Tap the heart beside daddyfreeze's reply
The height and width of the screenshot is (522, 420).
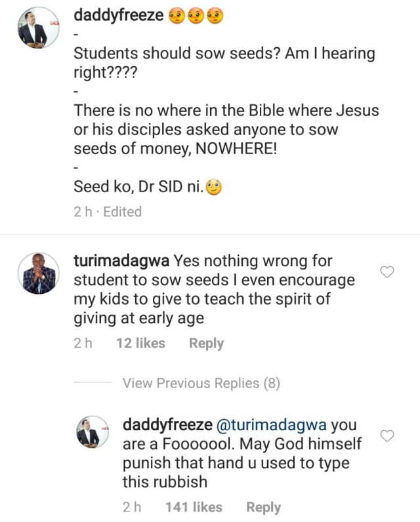click(x=387, y=435)
